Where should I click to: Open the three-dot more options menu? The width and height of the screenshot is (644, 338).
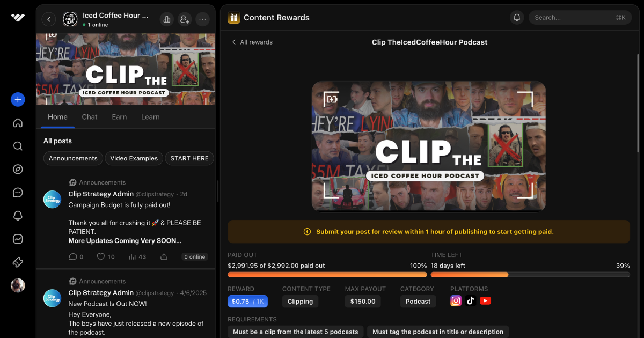(202, 19)
